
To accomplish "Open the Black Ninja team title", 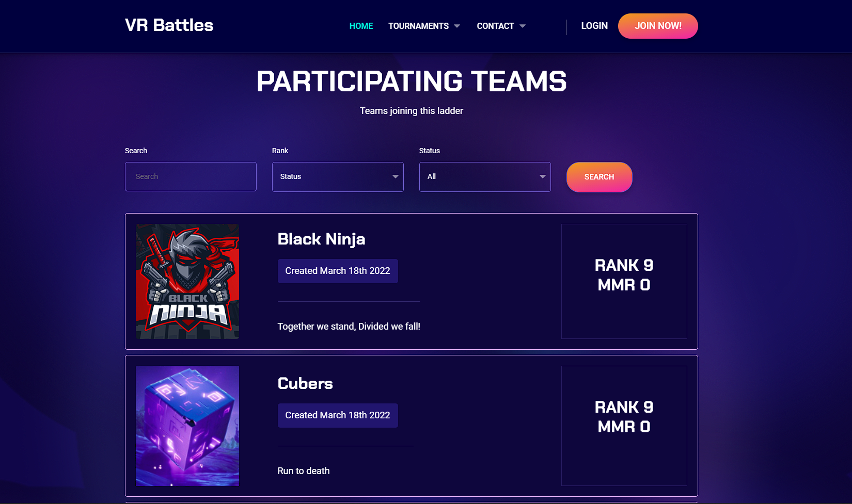I will pyautogui.click(x=321, y=239).
